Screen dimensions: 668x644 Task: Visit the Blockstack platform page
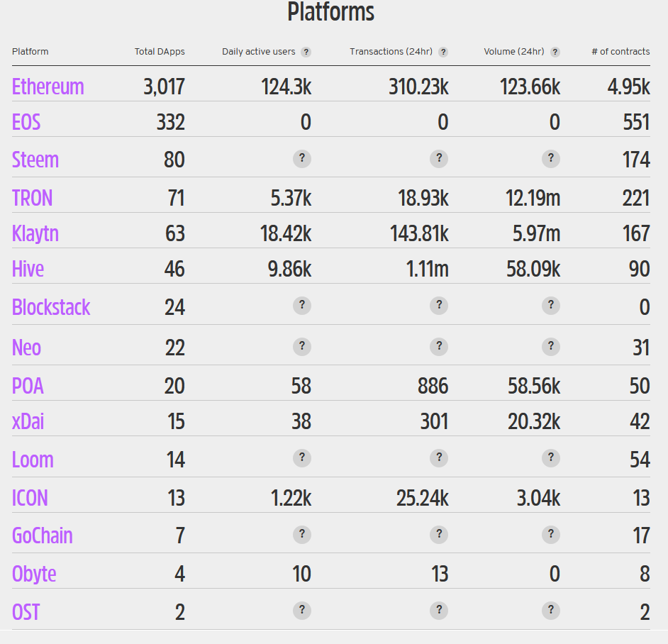pyautogui.click(x=51, y=307)
